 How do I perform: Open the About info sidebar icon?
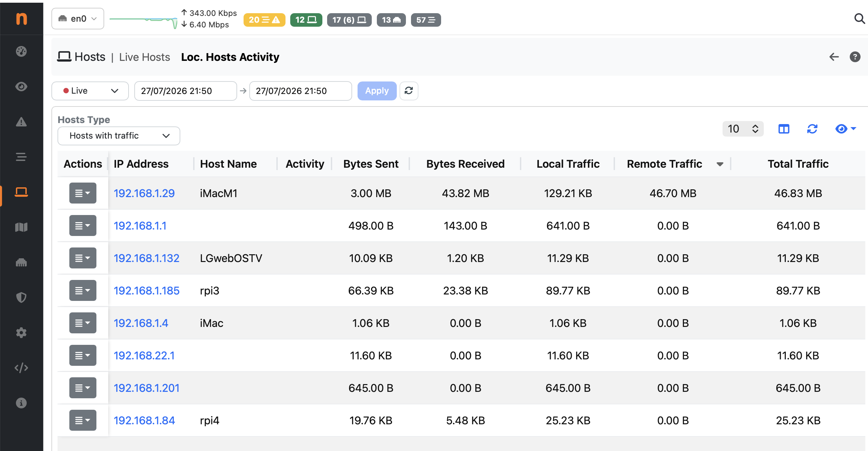(x=21, y=403)
